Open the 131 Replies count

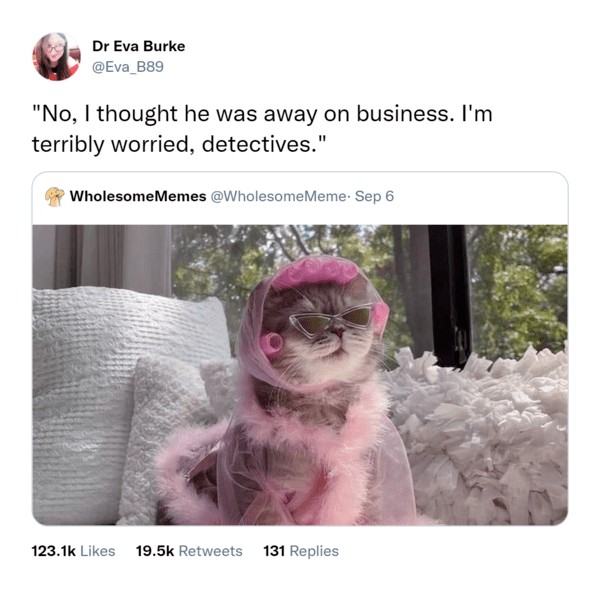pyautogui.click(x=301, y=551)
